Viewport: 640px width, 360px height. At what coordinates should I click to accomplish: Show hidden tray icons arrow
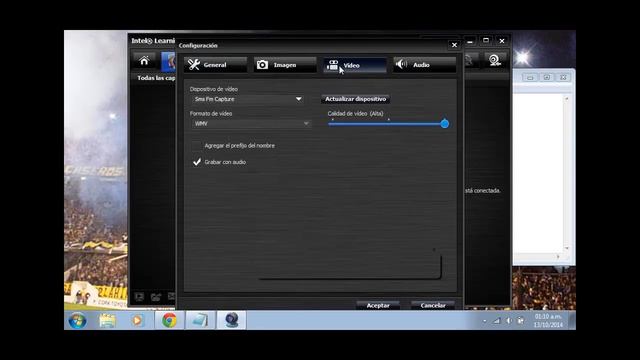[x=484, y=321]
